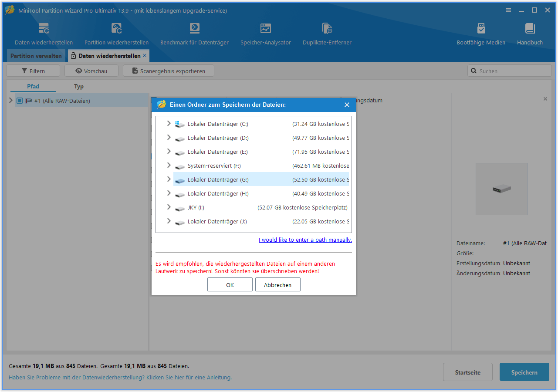Expand Lokaler Datenträger (G:) folder tree
Screen dimensions: 558x392
(169, 179)
